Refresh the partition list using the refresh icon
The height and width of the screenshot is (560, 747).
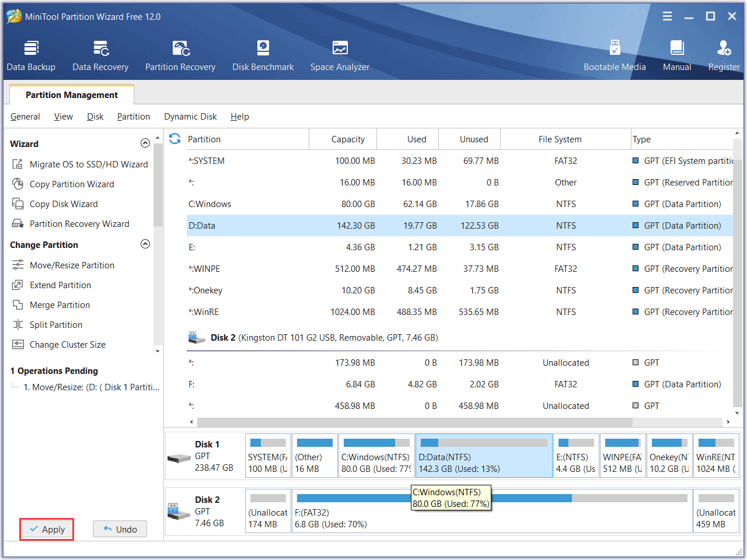(174, 139)
